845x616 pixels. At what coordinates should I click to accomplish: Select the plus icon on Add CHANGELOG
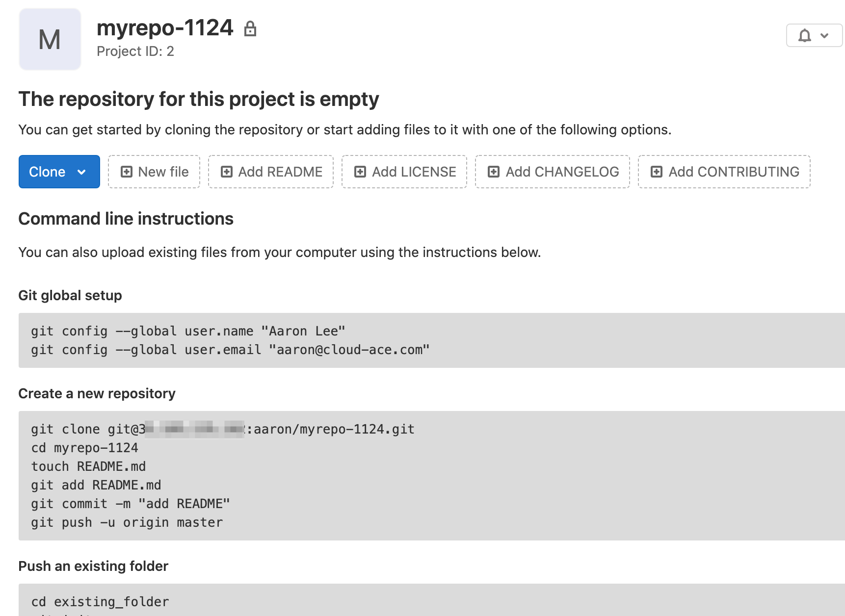(494, 172)
